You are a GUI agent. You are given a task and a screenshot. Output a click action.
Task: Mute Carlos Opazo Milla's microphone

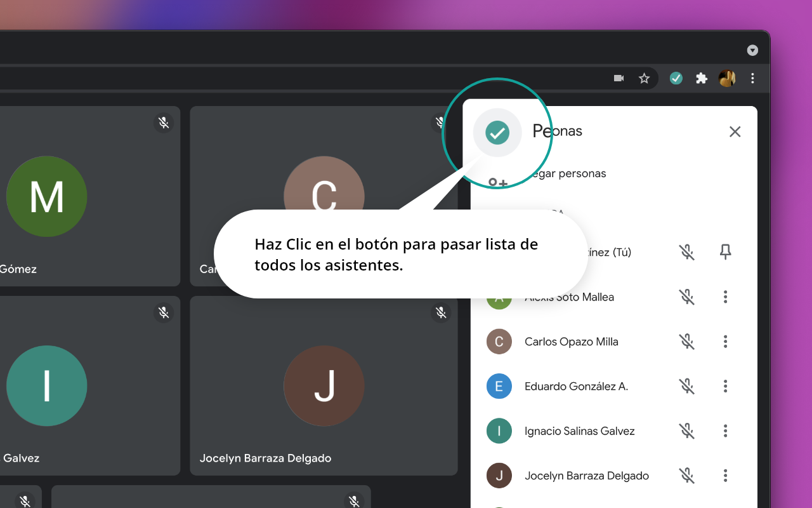[687, 342]
